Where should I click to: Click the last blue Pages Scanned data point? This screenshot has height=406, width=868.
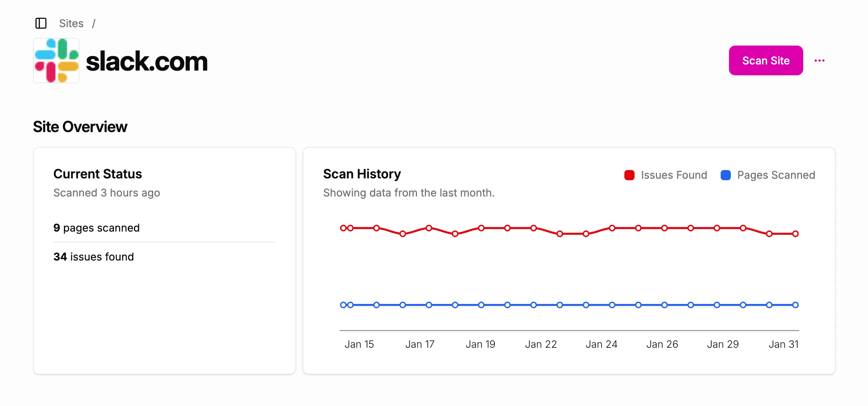(795, 305)
